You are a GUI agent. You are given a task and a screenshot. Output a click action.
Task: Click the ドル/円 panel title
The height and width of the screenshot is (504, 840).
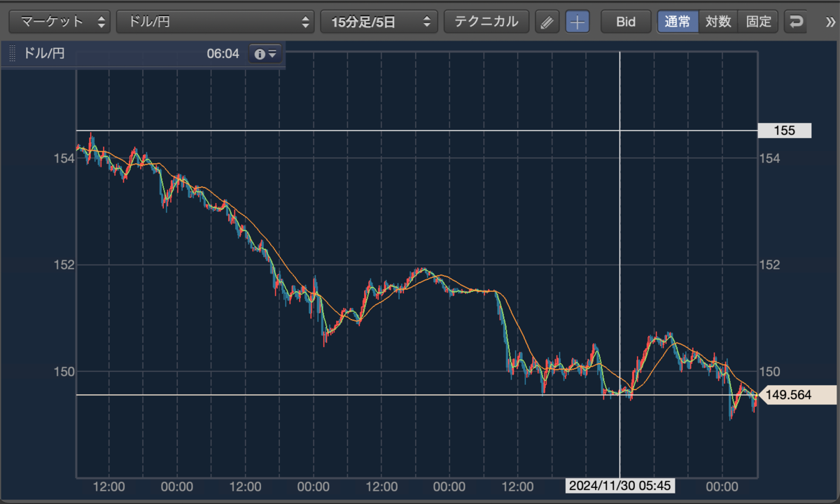pyautogui.click(x=44, y=53)
